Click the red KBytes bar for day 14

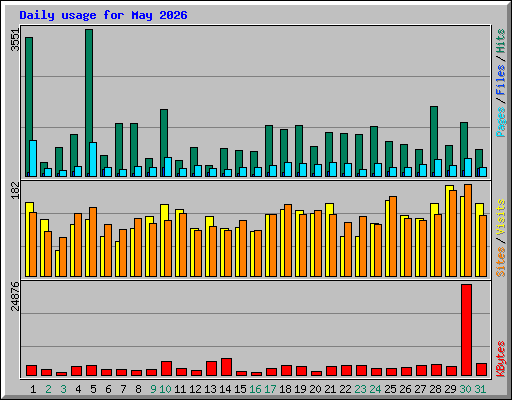(x=226, y=367)
